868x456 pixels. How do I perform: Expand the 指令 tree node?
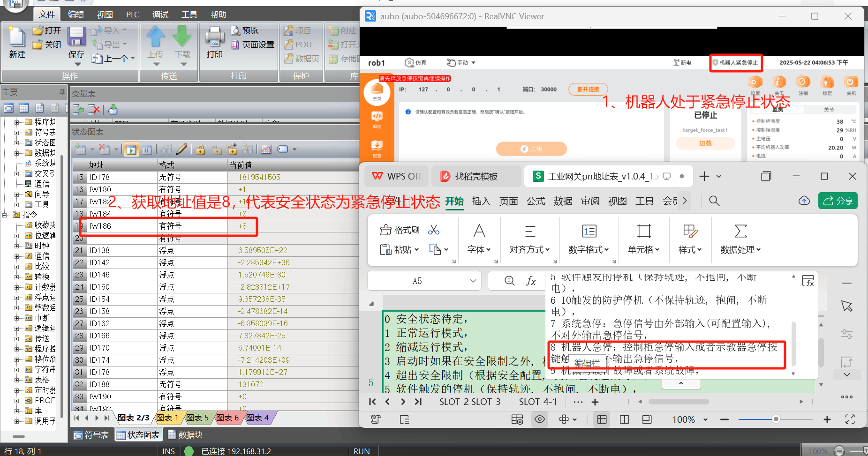pyautogui.click(x=5, y=215)
